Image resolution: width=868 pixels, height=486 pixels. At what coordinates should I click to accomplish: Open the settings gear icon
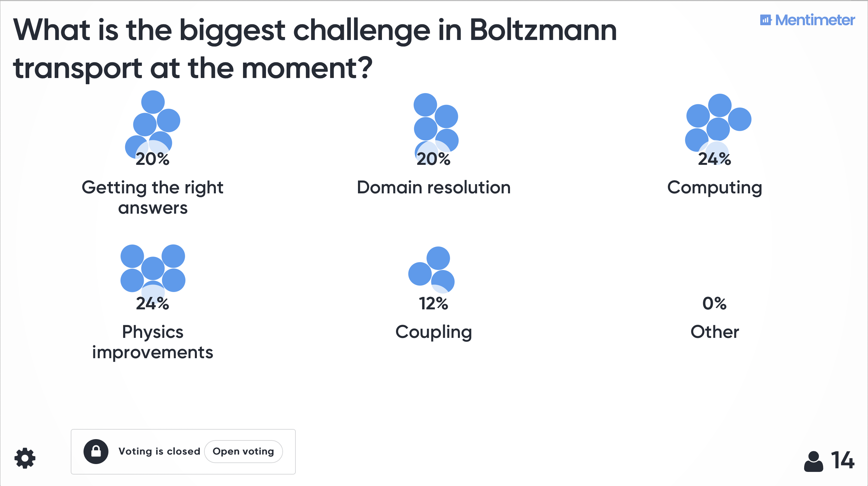(x=25, y=458)
